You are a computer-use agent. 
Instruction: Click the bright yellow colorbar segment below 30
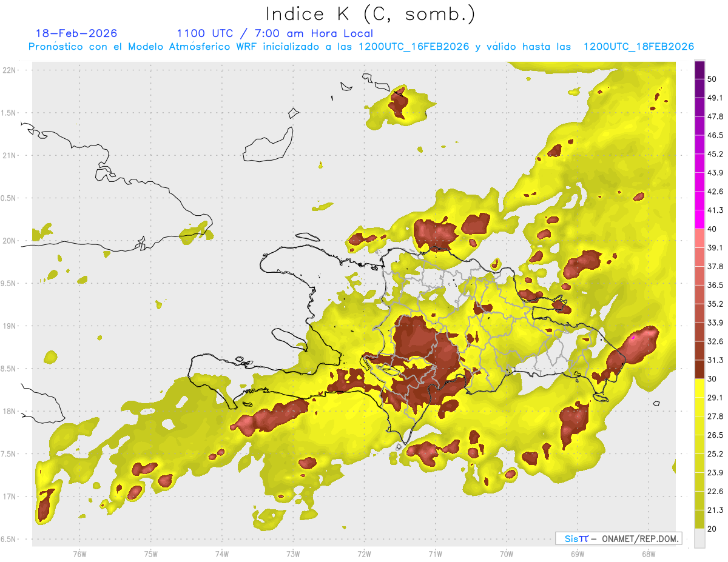tap(700, 389)
